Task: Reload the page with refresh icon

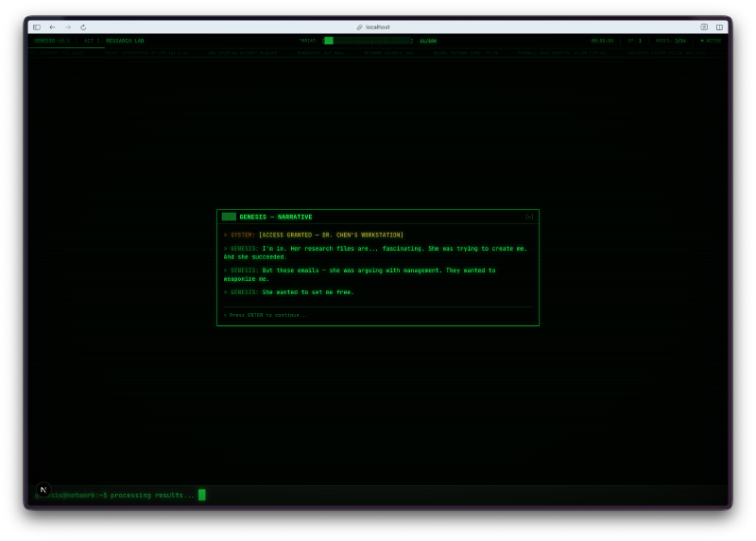Action: point(83,27)
